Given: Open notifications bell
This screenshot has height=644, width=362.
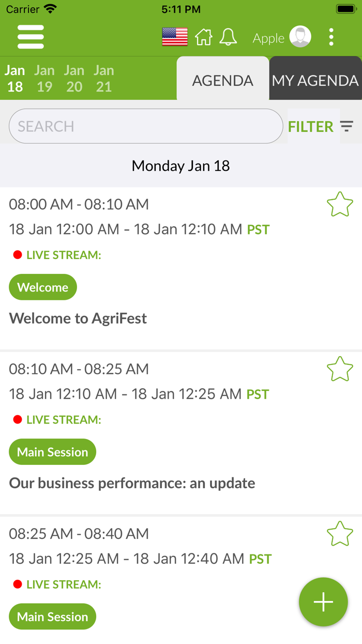Looking at the screenshot, I should tap(228, 37).
